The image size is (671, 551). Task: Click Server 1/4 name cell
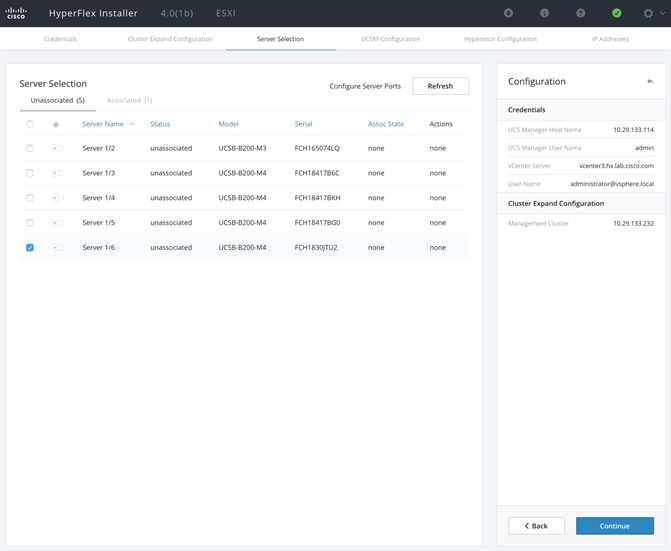(x=99, y=198)
